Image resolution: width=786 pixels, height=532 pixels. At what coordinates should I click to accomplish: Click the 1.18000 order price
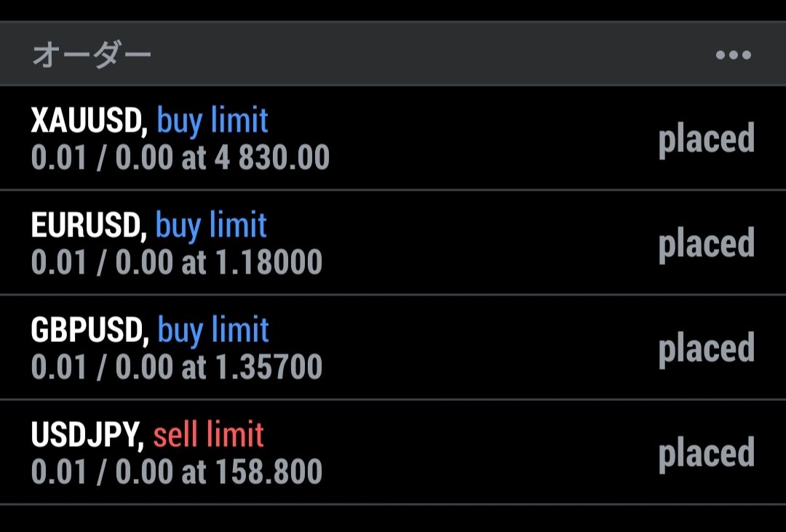tap(269, 262)
